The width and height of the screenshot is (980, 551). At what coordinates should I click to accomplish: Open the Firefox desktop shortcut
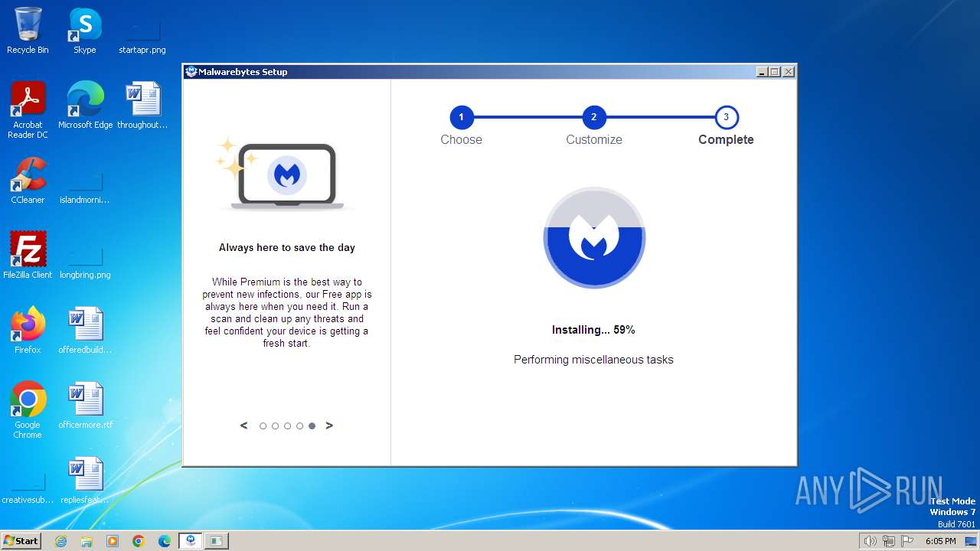(28, 331)
